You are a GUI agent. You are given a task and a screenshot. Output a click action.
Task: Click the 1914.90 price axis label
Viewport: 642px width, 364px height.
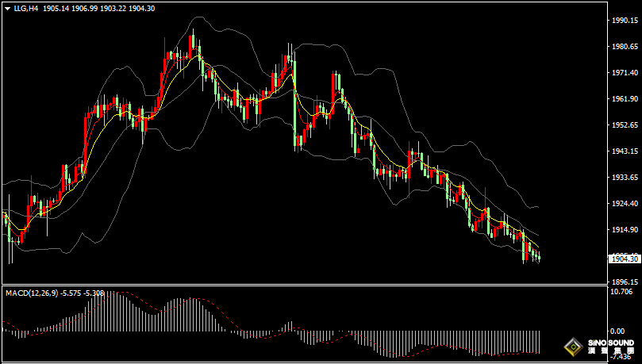[x=625, y=229]
